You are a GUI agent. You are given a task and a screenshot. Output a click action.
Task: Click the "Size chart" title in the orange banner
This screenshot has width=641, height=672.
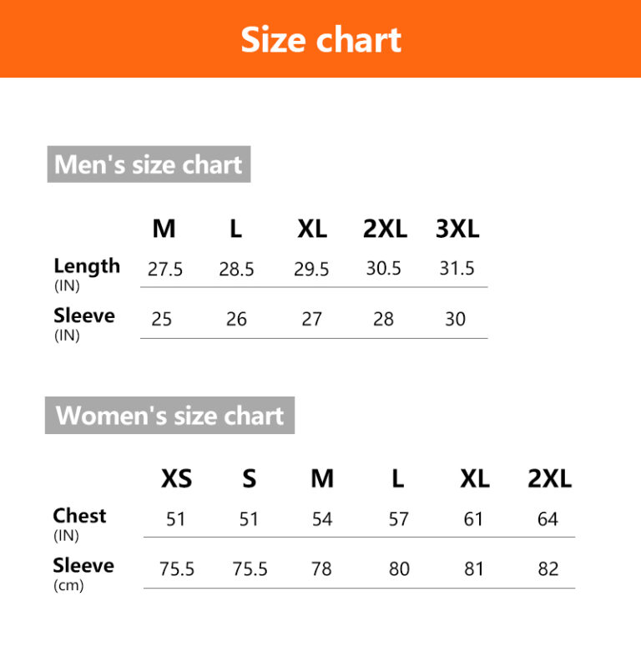[321, 39]
